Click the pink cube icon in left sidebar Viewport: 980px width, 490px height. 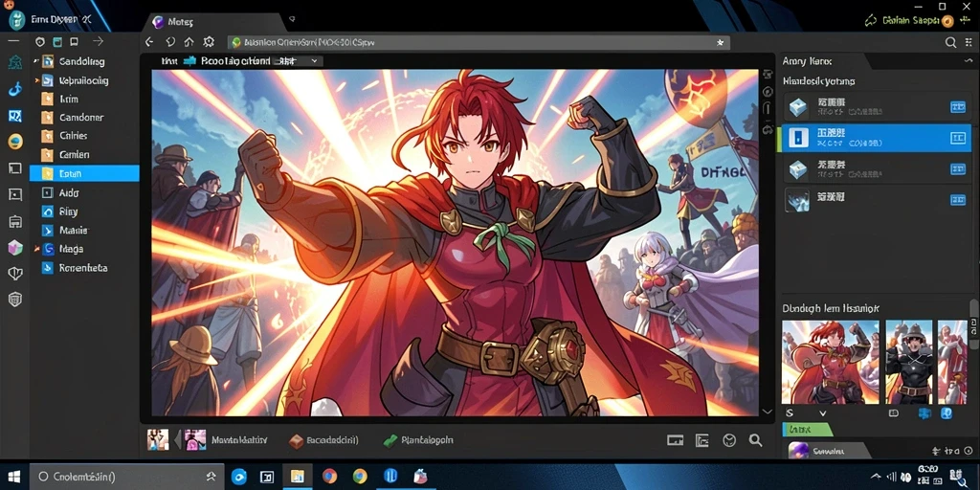15,248
